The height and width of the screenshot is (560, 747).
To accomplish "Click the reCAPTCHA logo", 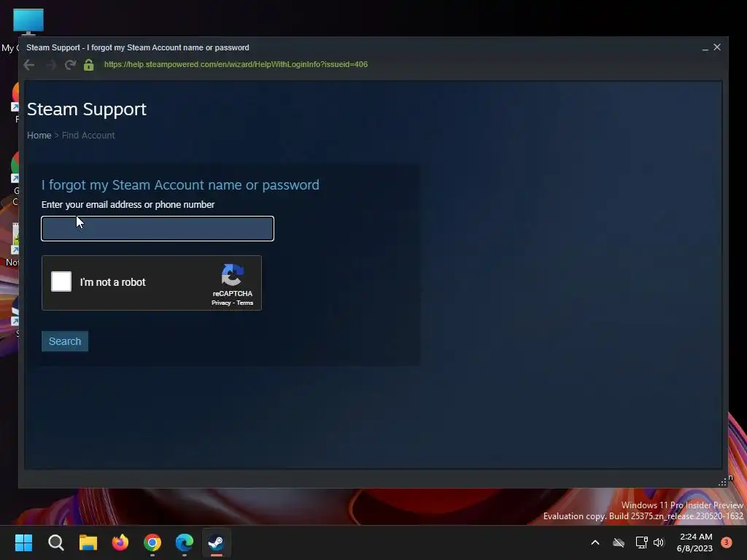I will coord(233,275).
